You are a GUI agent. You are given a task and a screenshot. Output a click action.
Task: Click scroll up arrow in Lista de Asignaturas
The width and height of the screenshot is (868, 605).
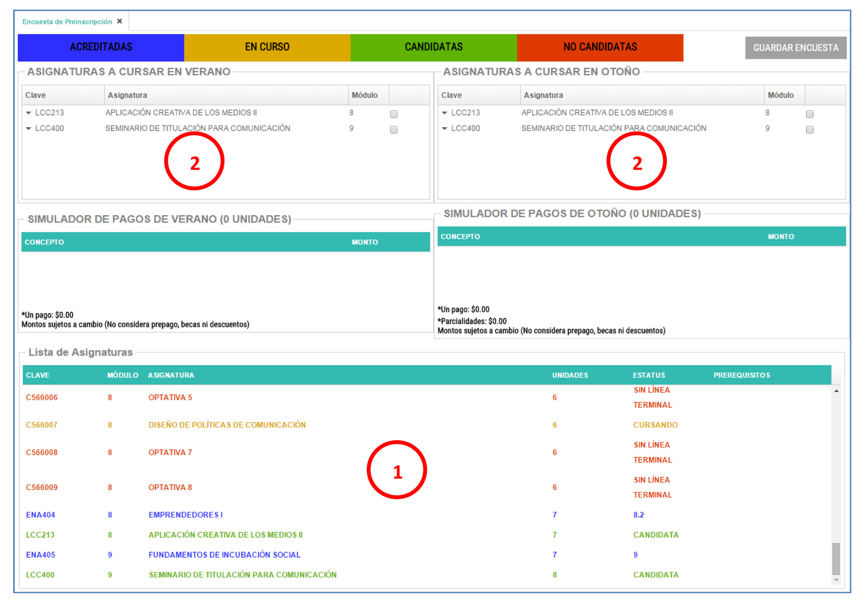coord(836,391)
